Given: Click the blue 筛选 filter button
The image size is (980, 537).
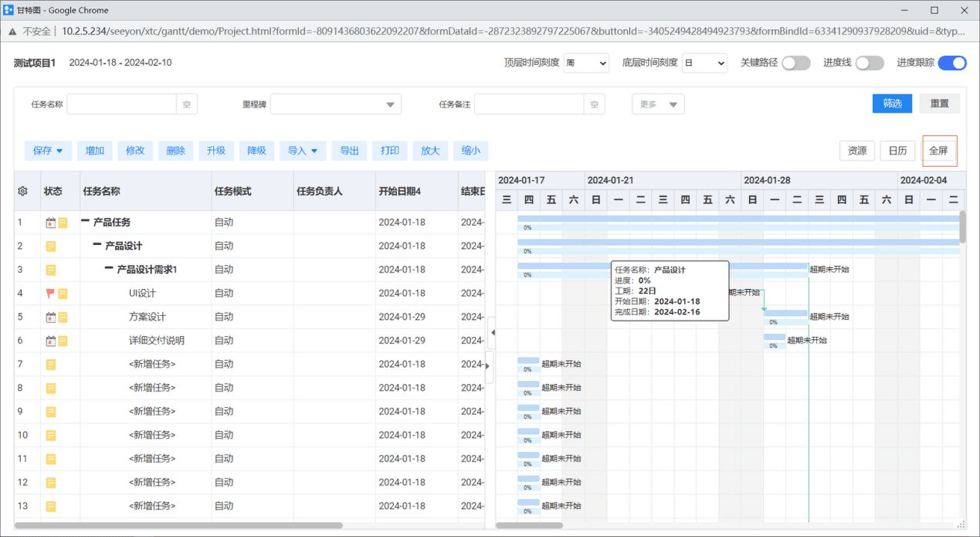Looking at the screenshot, I should pyautogui.click(x=893, y=104).
